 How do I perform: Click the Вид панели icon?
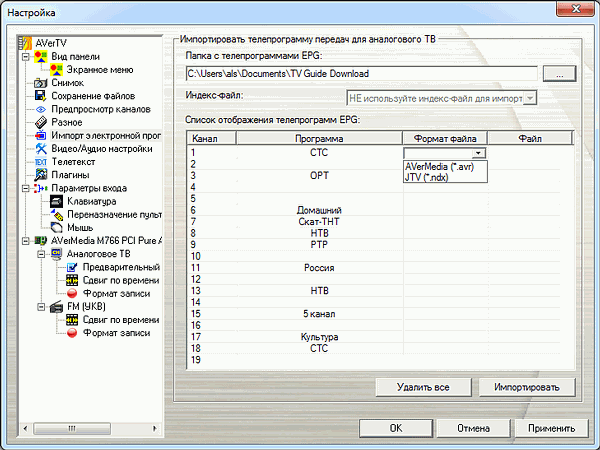(x=41, y=57)
